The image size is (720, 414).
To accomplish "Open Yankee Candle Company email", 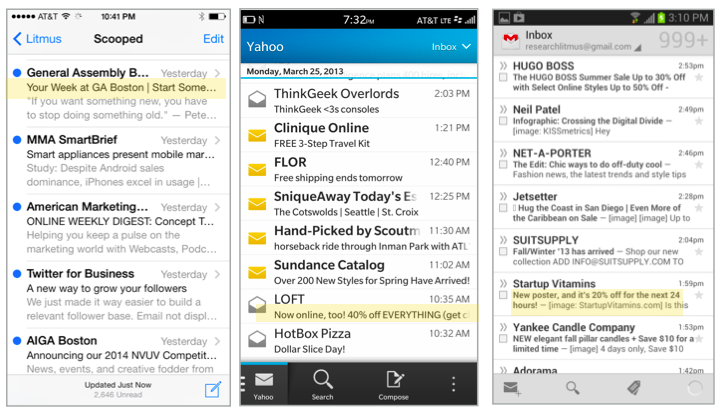I will pos(603,337).
